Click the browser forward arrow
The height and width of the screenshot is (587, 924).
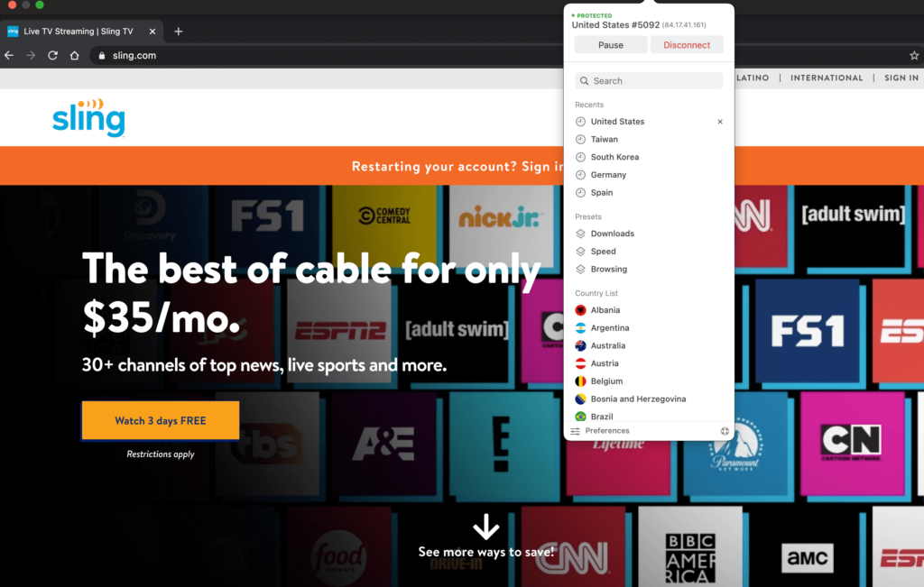point(31,55)
